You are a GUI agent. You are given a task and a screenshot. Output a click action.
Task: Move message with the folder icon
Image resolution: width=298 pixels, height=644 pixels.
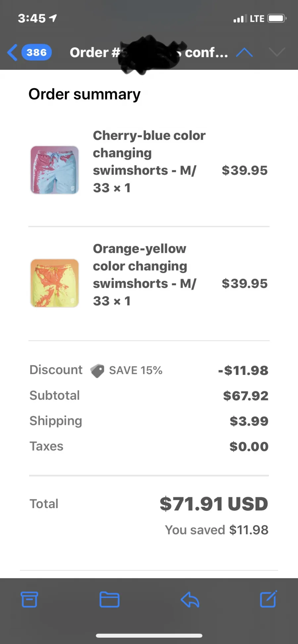pyautogui.click(x=110, y=599)
